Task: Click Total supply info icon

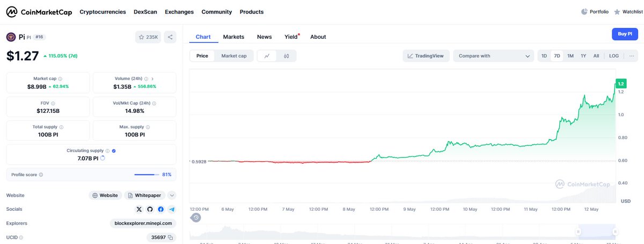Action: click(61, 127)
